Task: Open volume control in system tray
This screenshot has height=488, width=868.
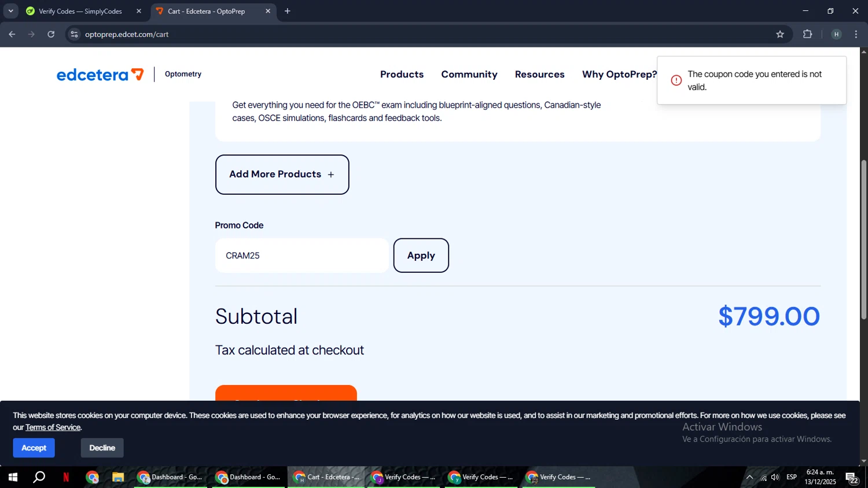Action: (x=775, y=477)
